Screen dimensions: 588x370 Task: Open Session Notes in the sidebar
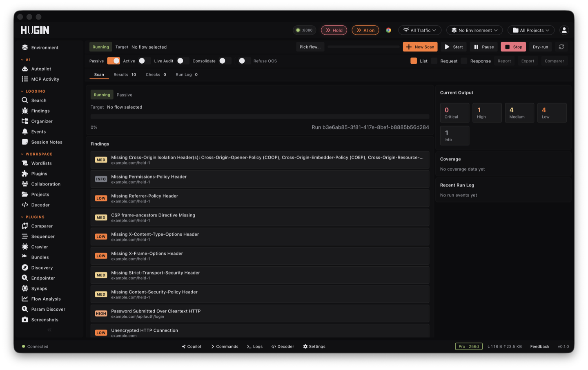[x=42, y=142]
